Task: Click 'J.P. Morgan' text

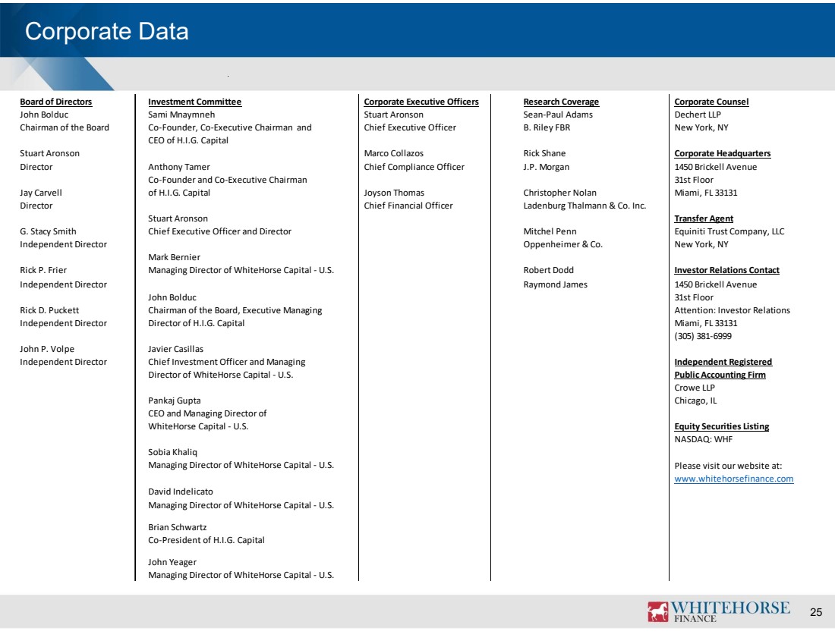Action: point(546,167)
